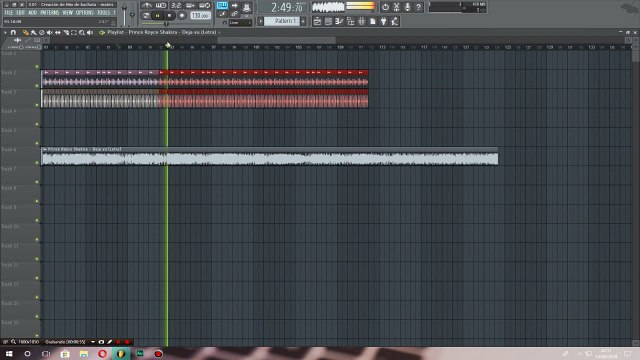
Task: Click the help question mark icon
Action: point(418,7)
